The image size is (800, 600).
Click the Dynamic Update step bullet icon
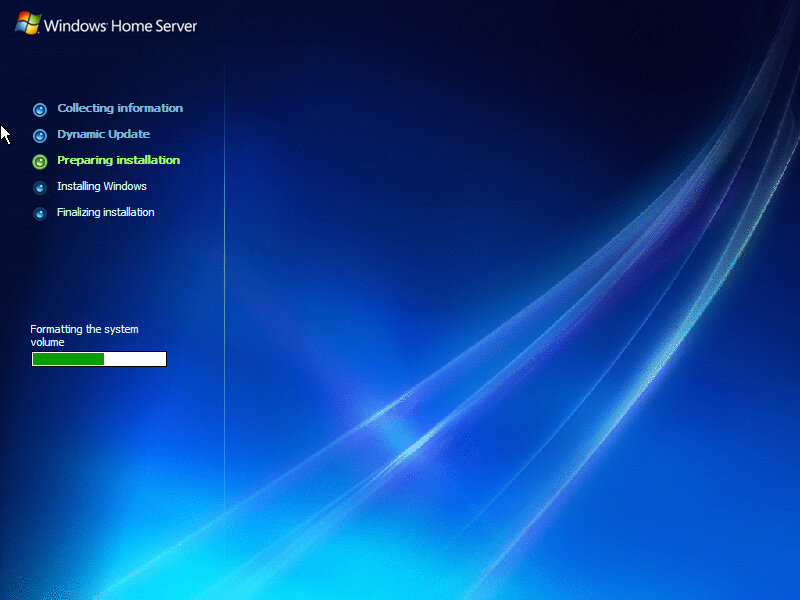coord(40,135)
